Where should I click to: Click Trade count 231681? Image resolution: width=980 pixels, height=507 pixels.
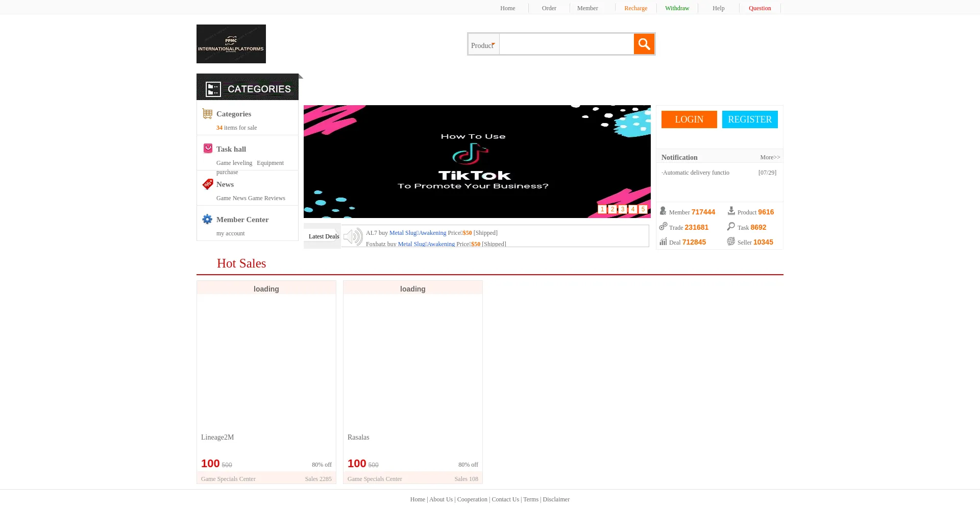[x=696, y=227]
